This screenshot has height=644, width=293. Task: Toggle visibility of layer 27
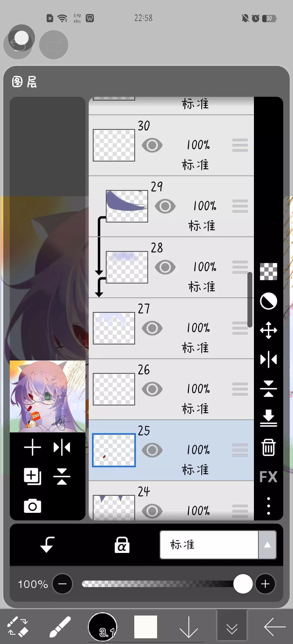[152, 328]
